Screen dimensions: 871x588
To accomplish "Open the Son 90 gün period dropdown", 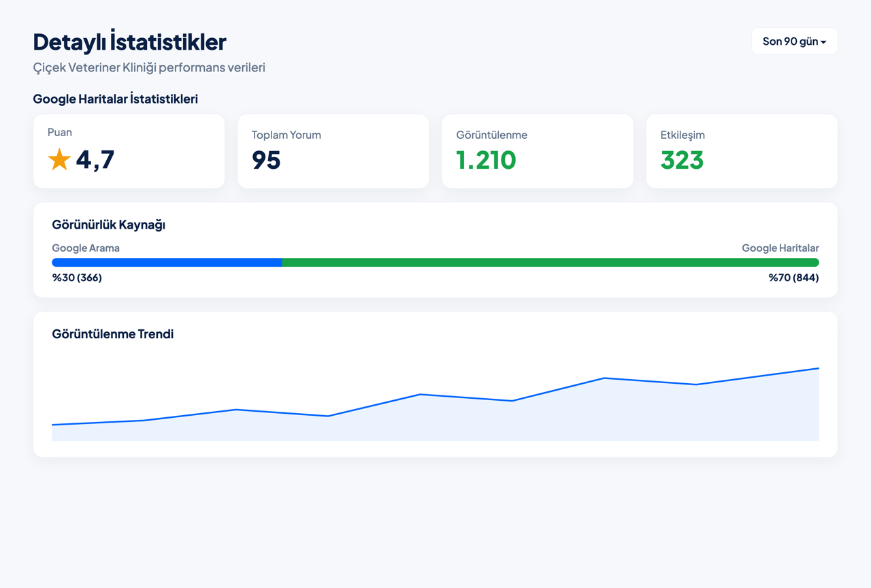I will [794, 42].
